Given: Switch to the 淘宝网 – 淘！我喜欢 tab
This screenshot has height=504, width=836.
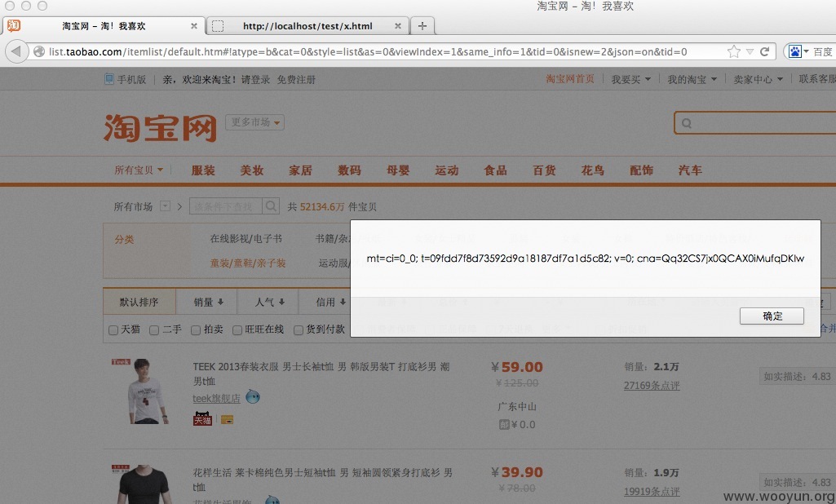Looking at the screenshot, I should pyautogui.click(x=104, y=25).
